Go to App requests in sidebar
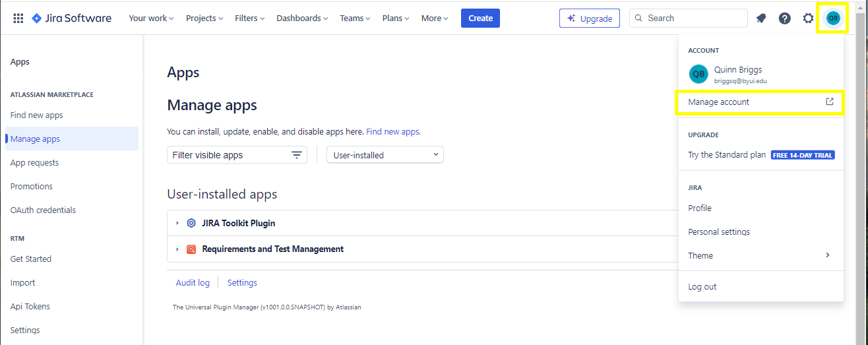 coord(34,163)
